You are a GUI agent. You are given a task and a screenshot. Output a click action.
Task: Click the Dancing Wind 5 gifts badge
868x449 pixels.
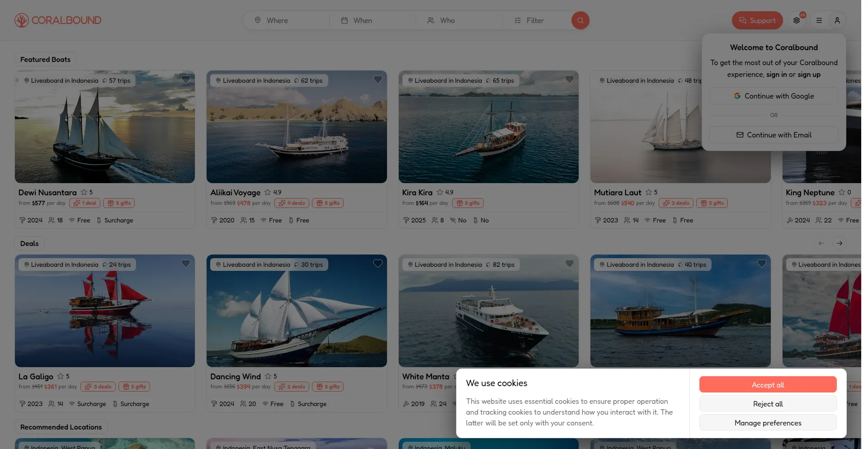328,387
